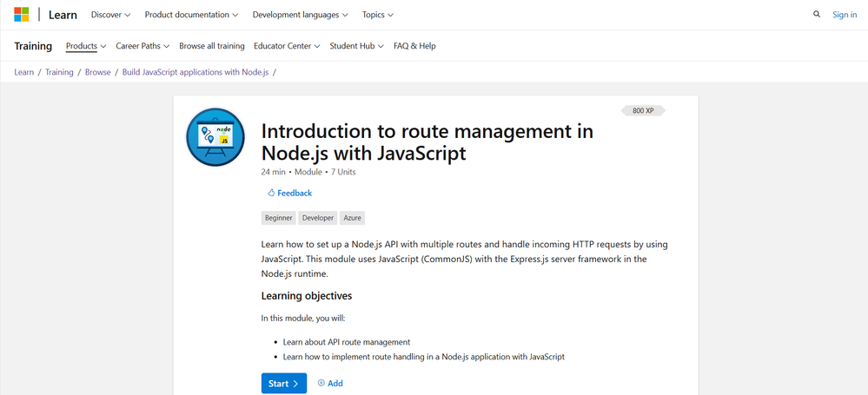868x395 pixels.
Task: Expand the Development languages dropdown
Action: (x=301, y=15)
